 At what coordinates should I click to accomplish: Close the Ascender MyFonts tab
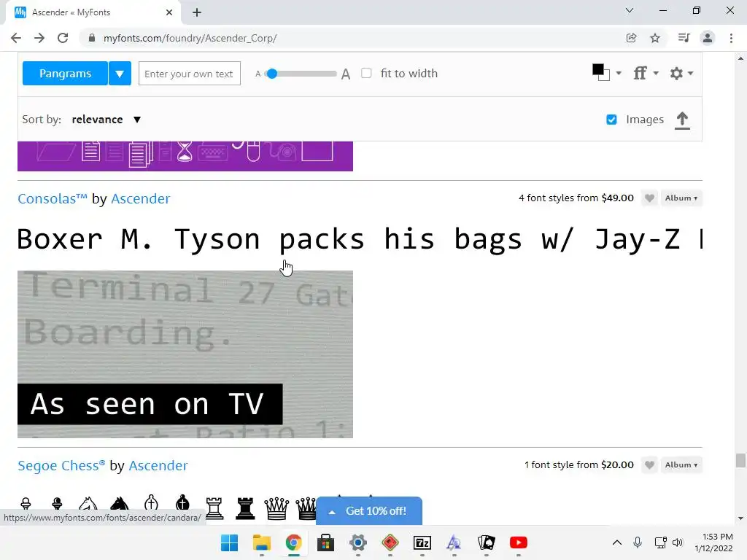tap(169, 12)
